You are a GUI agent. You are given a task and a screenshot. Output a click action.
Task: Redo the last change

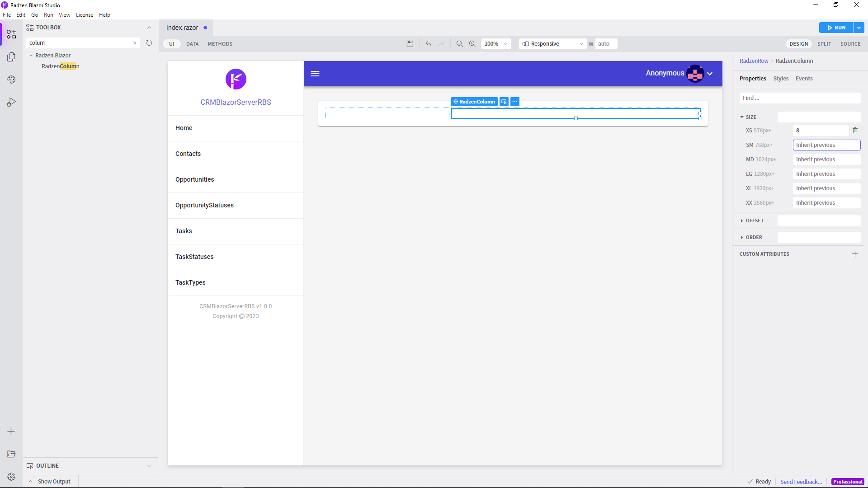click(441, 44)
